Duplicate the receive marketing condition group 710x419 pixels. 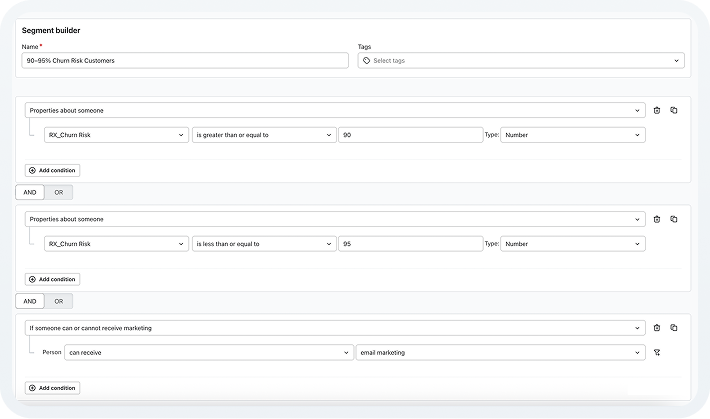coord(674,327)
